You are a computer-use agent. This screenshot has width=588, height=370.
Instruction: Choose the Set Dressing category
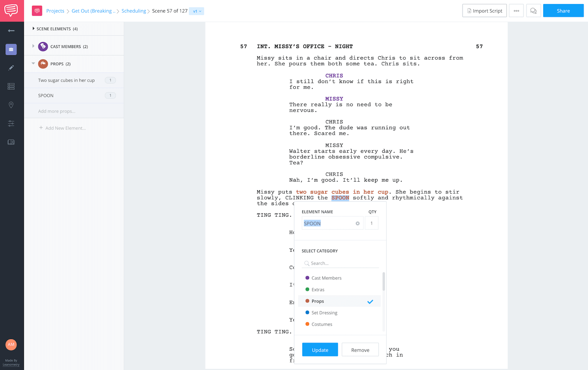pos(324,313)
